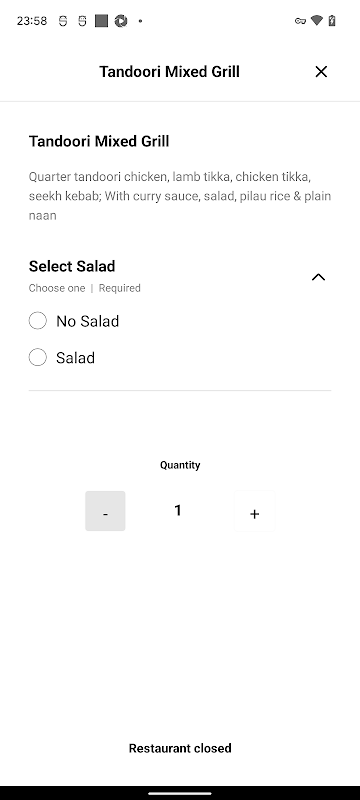Tap the notification overflow dot
This screenshot has width=360, height=800.
140,21
